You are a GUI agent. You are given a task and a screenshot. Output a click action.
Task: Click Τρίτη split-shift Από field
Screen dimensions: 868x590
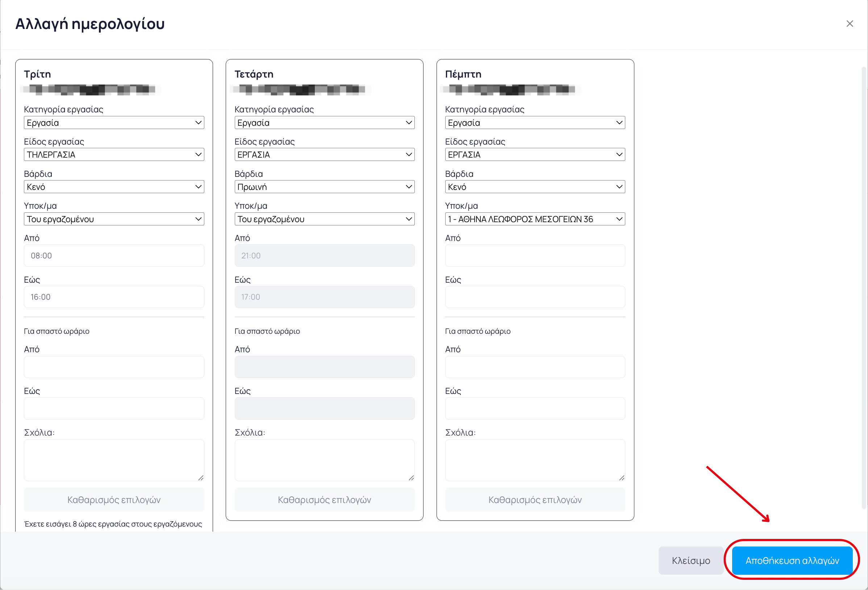114,367
